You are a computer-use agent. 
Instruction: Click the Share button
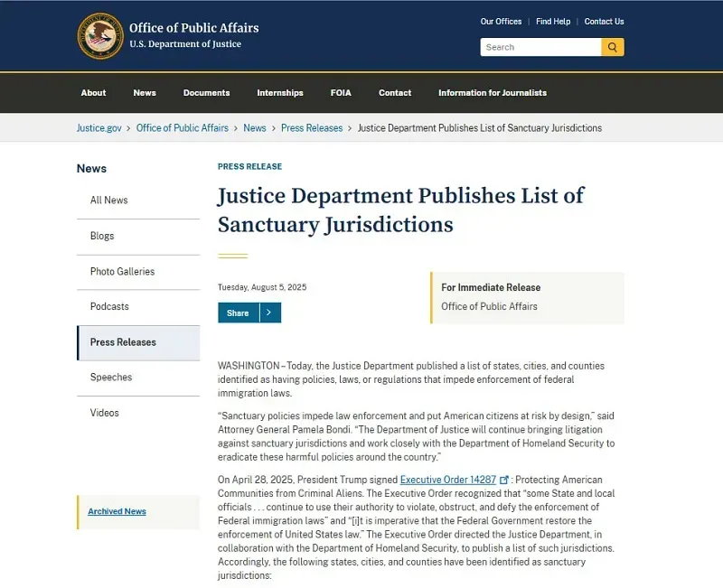[238, 313]
